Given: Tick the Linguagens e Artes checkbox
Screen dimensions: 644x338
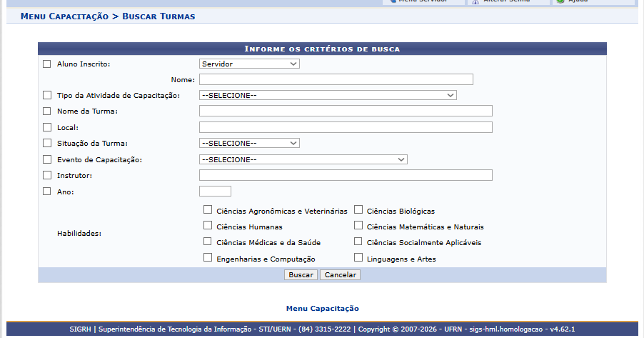Looking at the screenshot, I should pos(358,257).
